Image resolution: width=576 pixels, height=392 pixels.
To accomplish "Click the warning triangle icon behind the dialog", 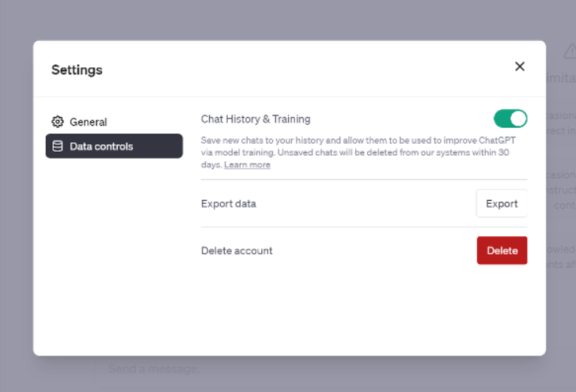I will point(570,51).
